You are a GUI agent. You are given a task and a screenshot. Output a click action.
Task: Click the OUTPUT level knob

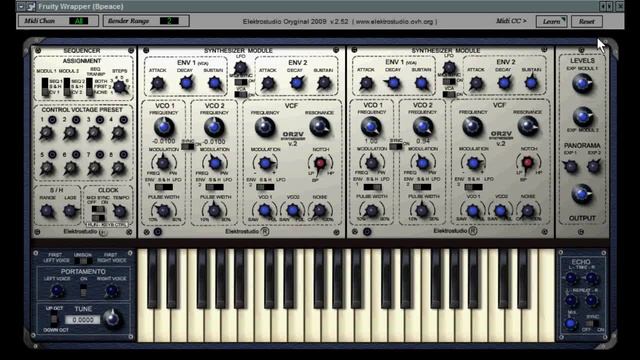582,194
